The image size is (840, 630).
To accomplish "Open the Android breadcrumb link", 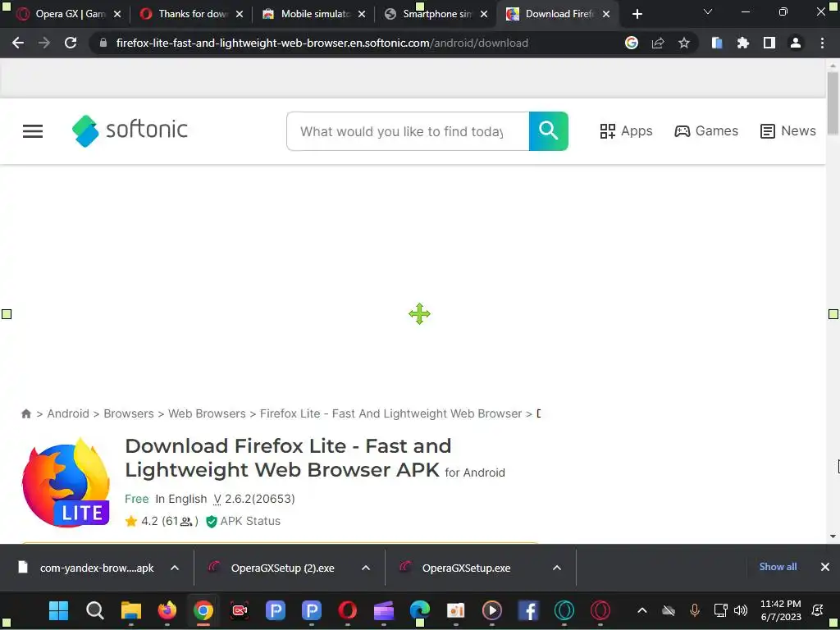I will click(68, 413).
